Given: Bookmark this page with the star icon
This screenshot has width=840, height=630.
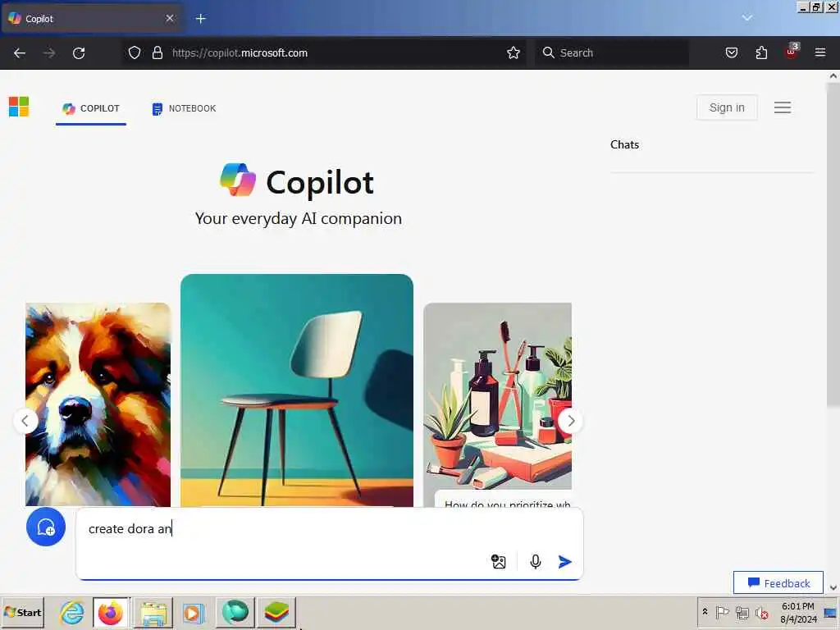Looking at the screenshot, I should tap(514, 52).
